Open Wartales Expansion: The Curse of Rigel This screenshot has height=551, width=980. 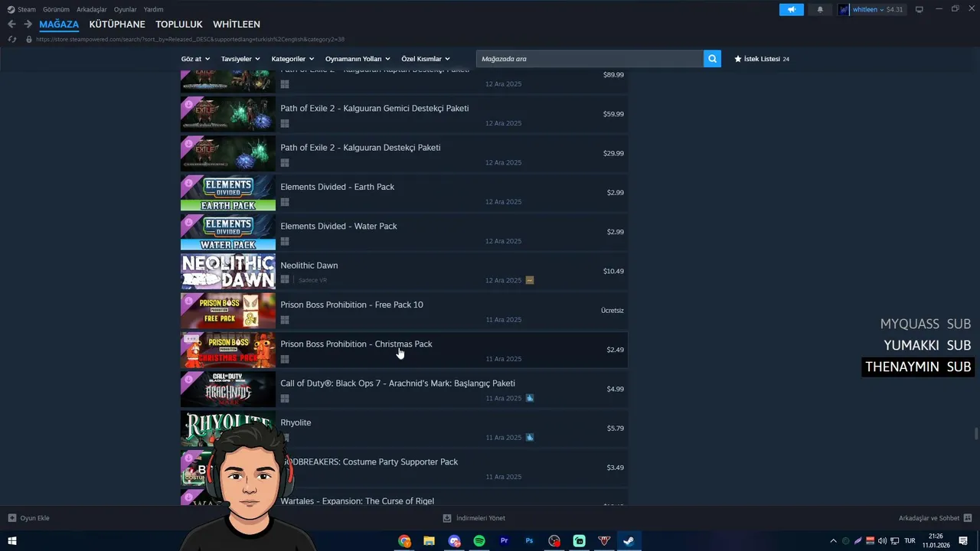point(404,497)
